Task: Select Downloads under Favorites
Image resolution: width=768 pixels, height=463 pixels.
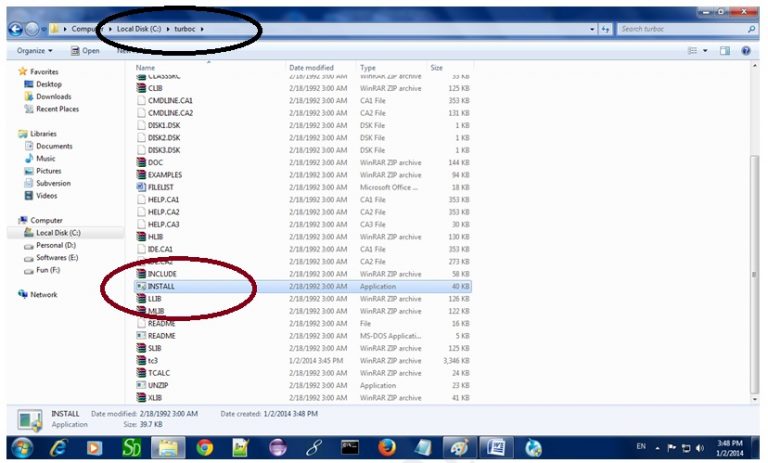Action: pos(53,97)
